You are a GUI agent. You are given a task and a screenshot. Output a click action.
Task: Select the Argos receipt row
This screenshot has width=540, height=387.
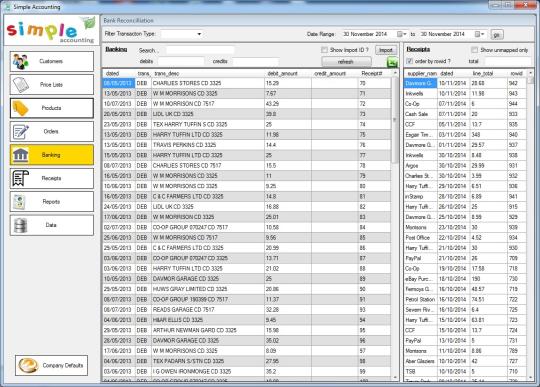point(466,166)
